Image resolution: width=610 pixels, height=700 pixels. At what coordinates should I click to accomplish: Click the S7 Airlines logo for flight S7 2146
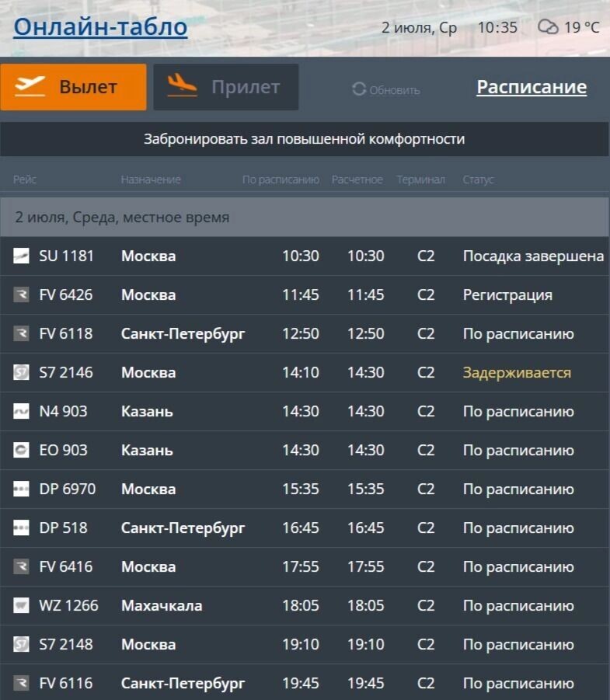pyautogui.click(x=21, y=372)
